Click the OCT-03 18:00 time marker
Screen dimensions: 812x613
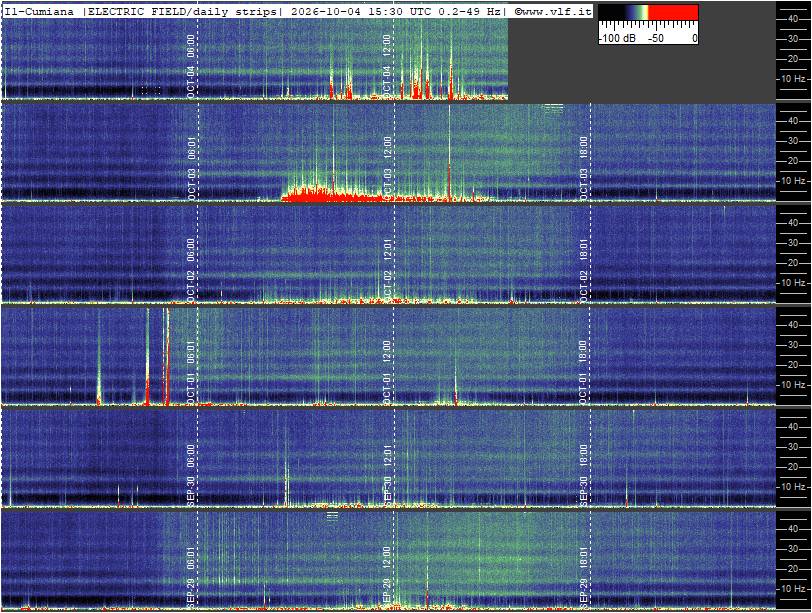(x=584, y=168)
